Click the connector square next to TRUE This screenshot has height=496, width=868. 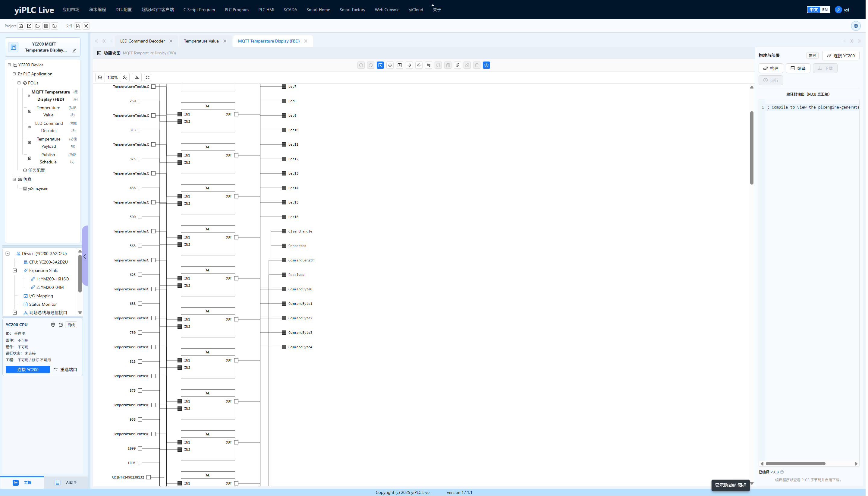(x=140, y=463)
